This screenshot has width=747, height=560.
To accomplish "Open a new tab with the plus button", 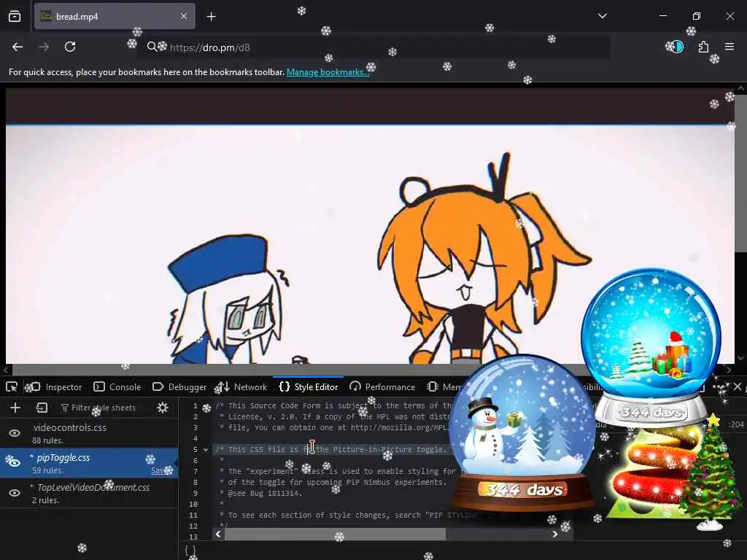I will (211, 17).
